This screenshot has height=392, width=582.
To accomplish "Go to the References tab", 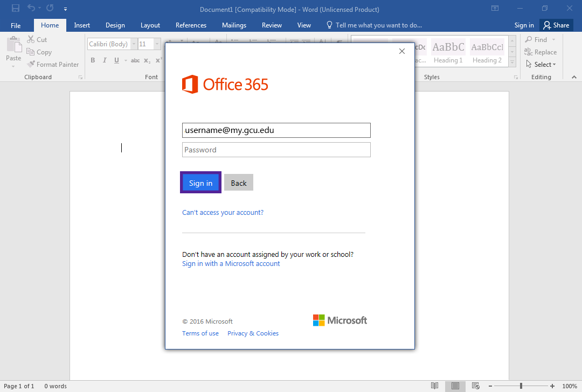I will point(191,25).
